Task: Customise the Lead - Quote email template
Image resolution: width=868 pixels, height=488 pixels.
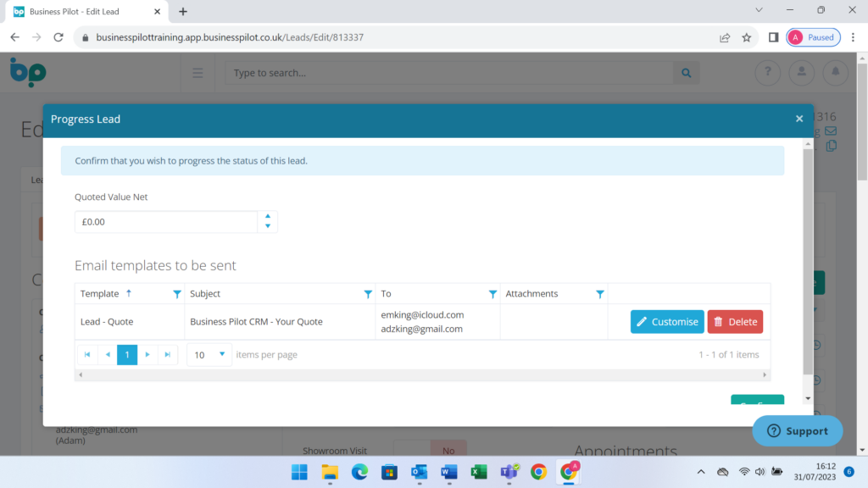Action: [667, 322]
